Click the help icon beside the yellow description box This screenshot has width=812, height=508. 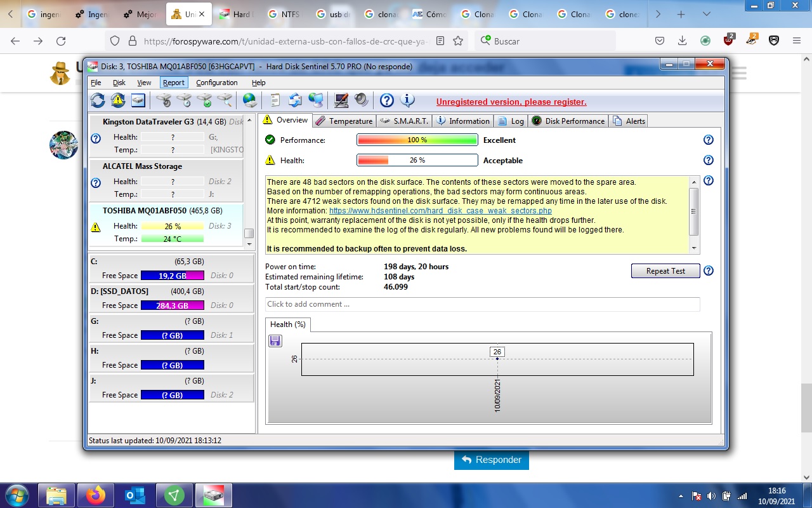[x=709, y=180]
